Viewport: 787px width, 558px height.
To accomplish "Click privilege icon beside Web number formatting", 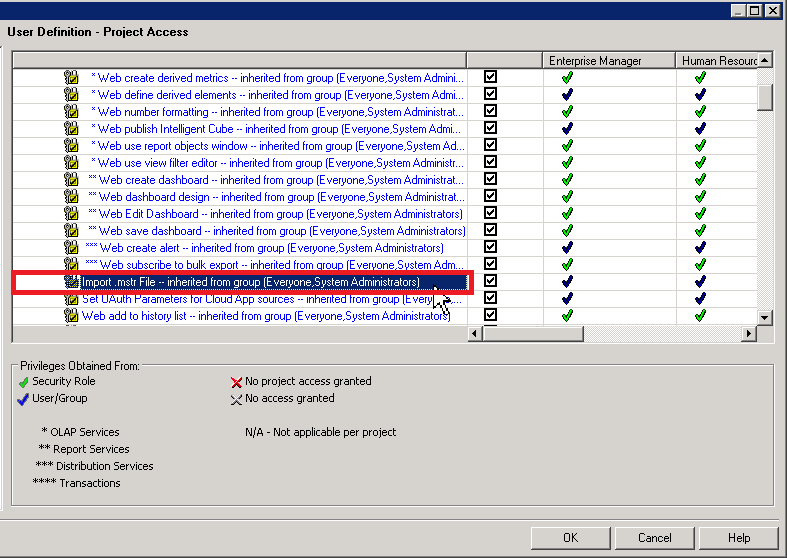I will click(x=71, y=111).
